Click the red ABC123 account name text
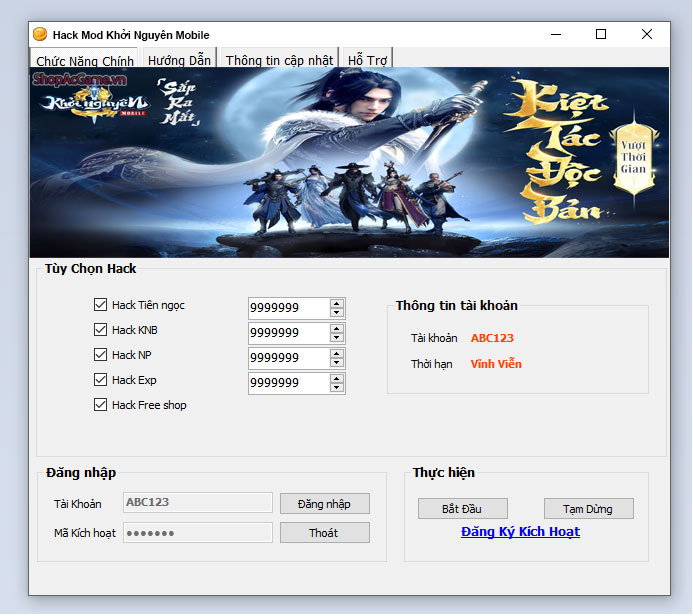 coord(492,338)
